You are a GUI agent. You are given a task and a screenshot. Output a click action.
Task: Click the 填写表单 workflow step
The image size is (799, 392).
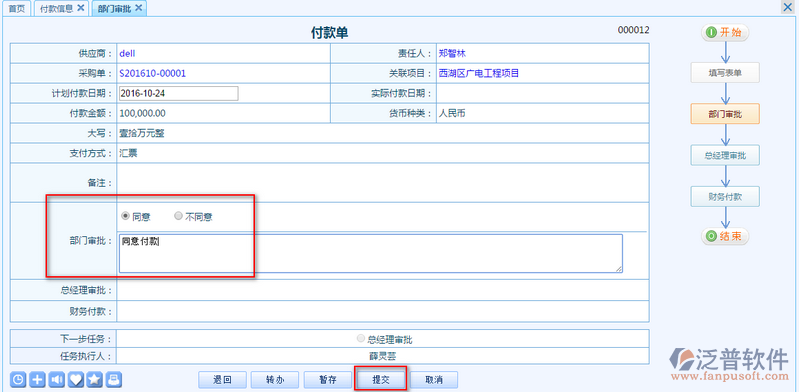coord(725,73)
